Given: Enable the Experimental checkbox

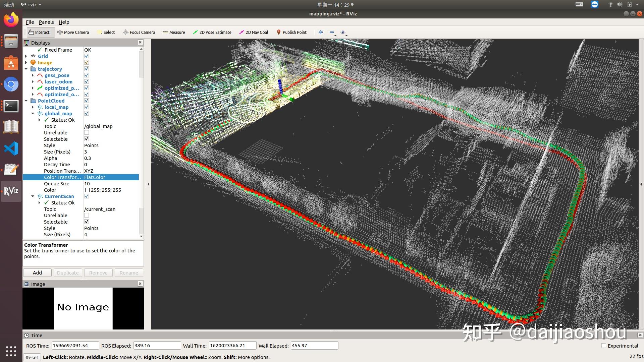Looking at the screenshot, I should coord(604,346).
